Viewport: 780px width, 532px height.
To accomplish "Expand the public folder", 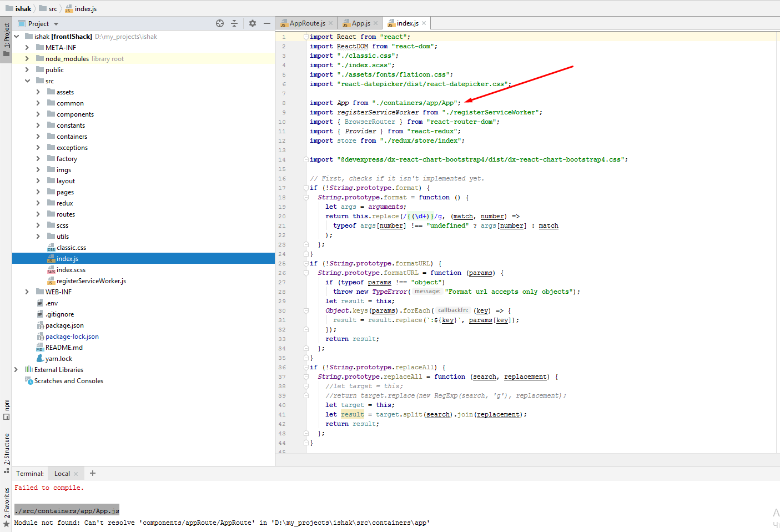I will [27, 70].
